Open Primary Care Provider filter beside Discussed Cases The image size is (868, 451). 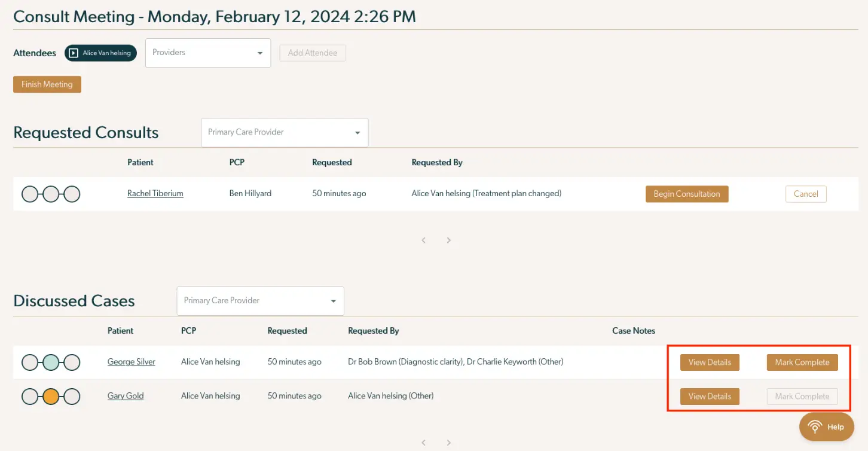point(259,301)
